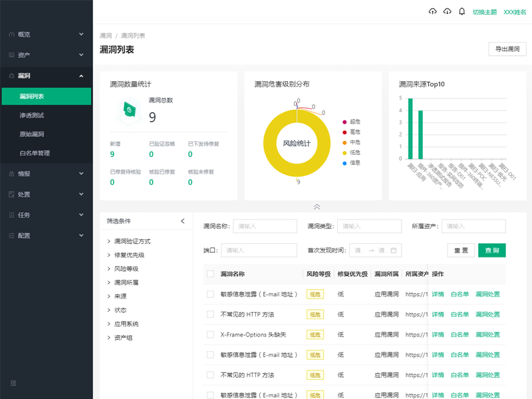Open the calendar icon in date range field
Image resolution: width=532 pixels, height=399 pixels.
pyautogui.click(x=394, y=251)
